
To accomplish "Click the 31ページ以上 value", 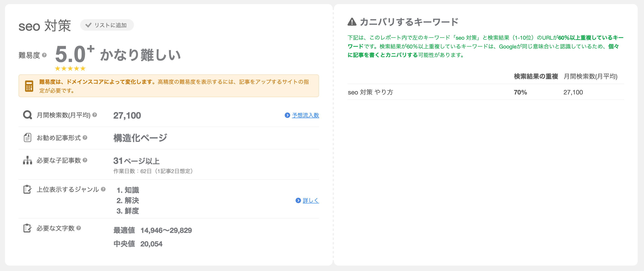I will coord(136,161).
